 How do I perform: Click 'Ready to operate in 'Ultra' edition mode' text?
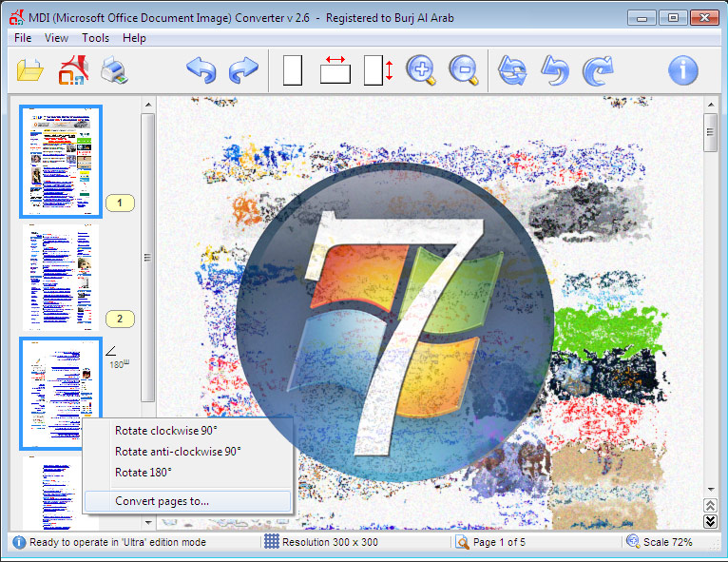[118, 542]
